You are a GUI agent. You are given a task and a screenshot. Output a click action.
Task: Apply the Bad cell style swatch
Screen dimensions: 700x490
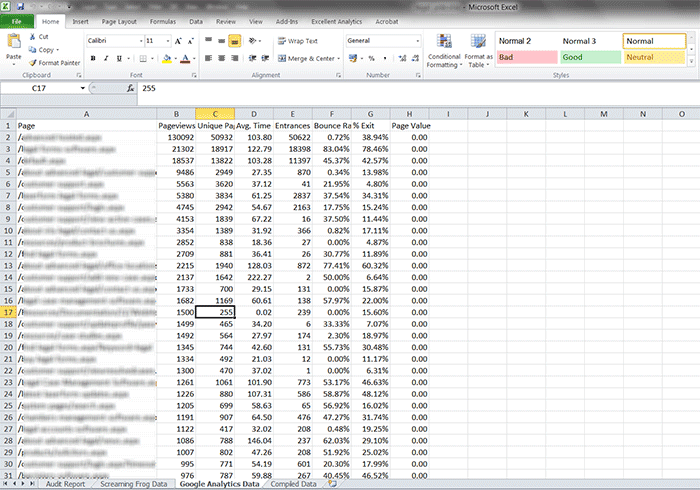point(521,58)
